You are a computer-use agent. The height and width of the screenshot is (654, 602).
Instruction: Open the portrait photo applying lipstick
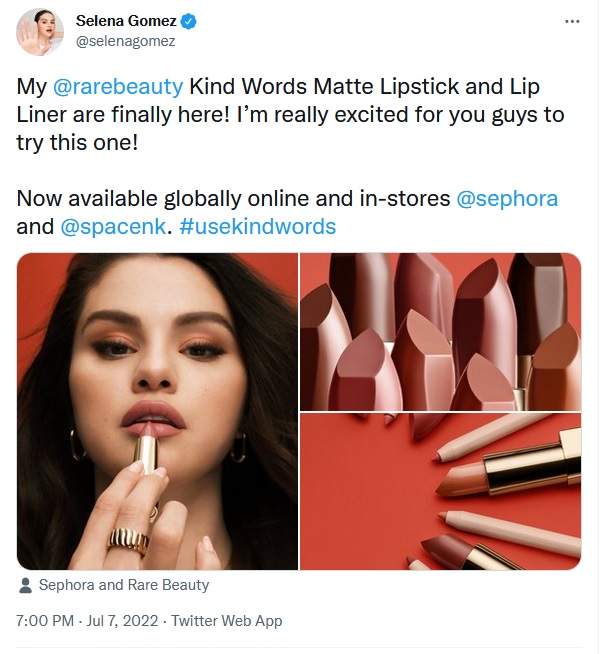coord(157,411)
